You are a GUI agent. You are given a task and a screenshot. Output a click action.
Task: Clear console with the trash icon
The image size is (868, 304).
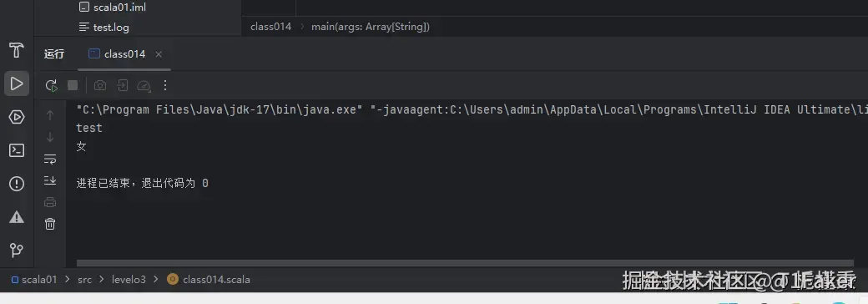click(50, 224)
